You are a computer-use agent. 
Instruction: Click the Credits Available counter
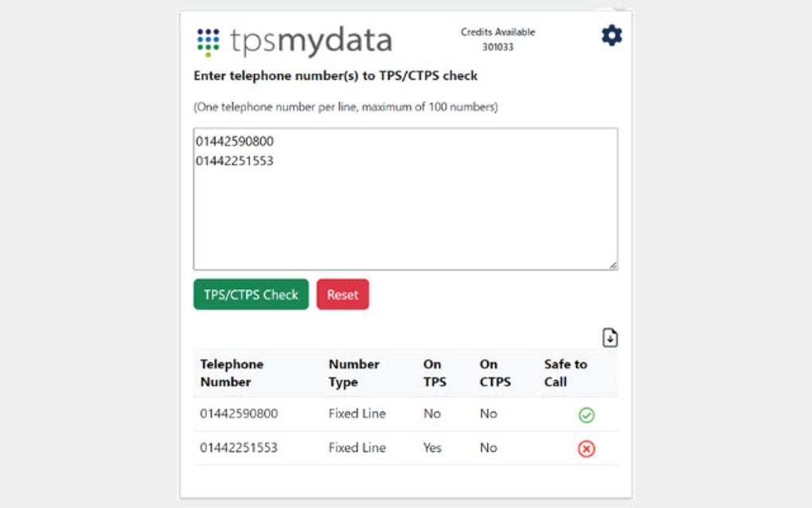[497, 39]
